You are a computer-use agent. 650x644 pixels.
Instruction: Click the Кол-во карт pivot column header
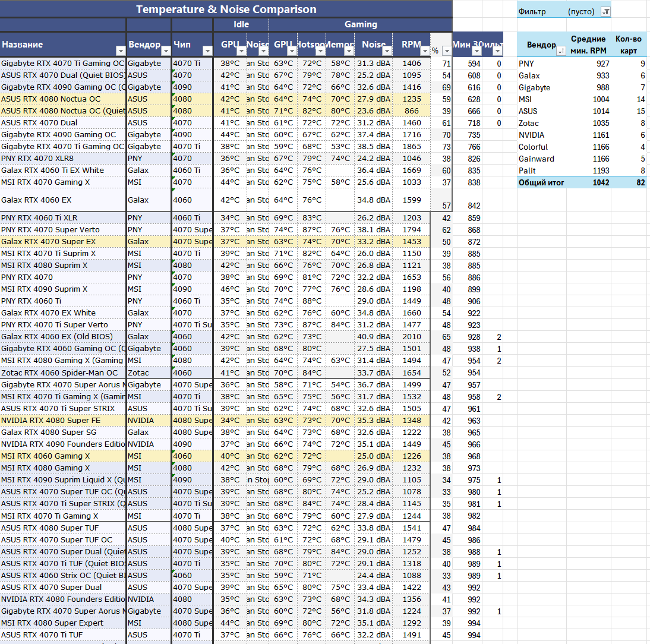[629, 45]
